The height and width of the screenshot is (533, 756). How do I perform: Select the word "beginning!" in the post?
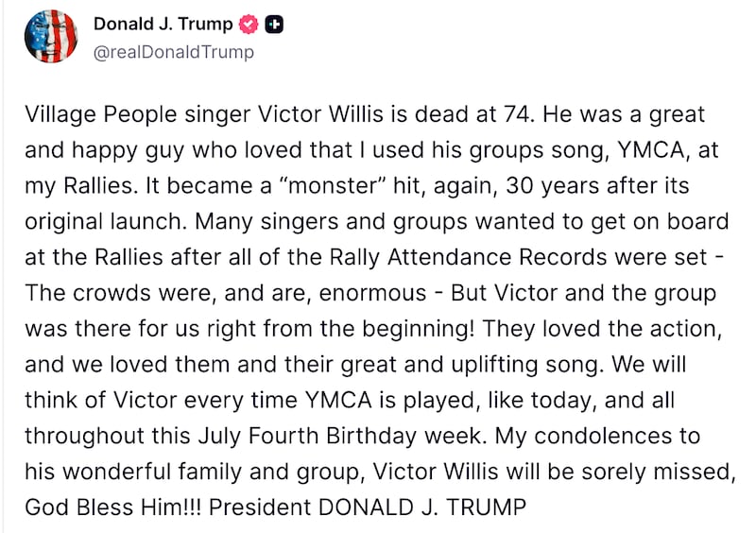419,329
